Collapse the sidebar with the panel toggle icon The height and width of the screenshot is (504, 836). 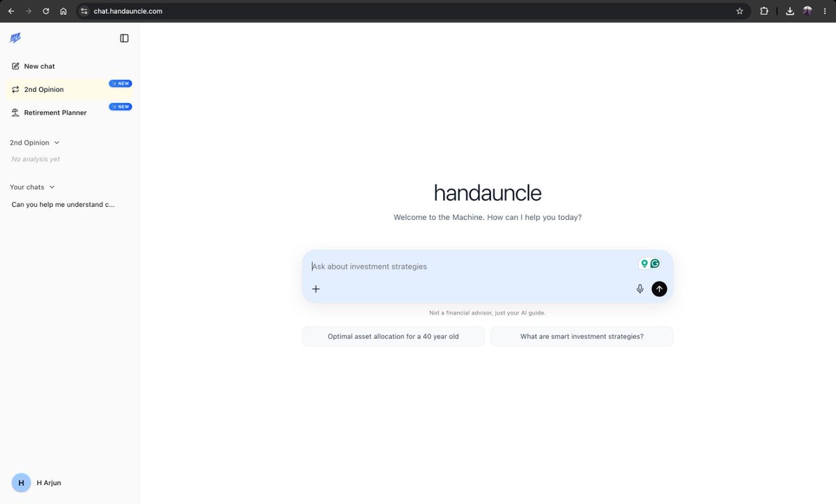(x=124, y=38)
